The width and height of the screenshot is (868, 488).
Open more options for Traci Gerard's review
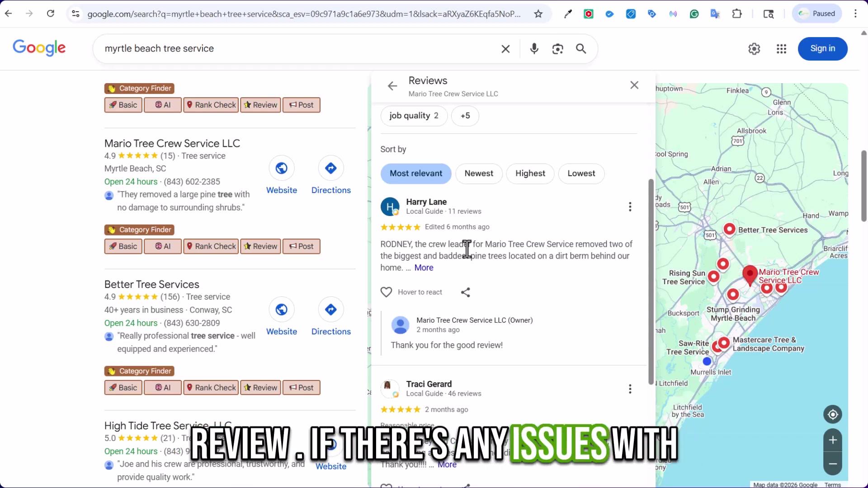630,389
